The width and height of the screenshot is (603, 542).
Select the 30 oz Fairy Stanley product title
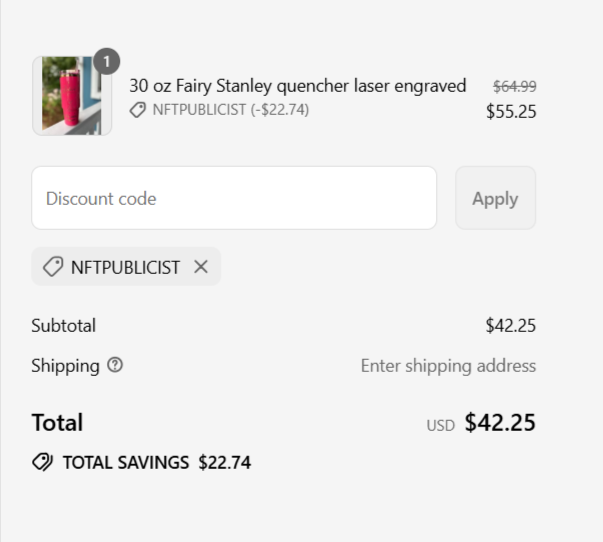[x=298, y=86]
